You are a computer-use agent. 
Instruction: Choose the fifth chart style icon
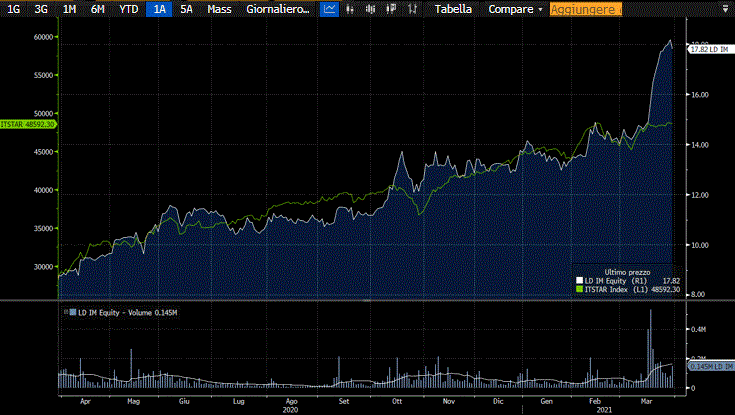(411, 9)
